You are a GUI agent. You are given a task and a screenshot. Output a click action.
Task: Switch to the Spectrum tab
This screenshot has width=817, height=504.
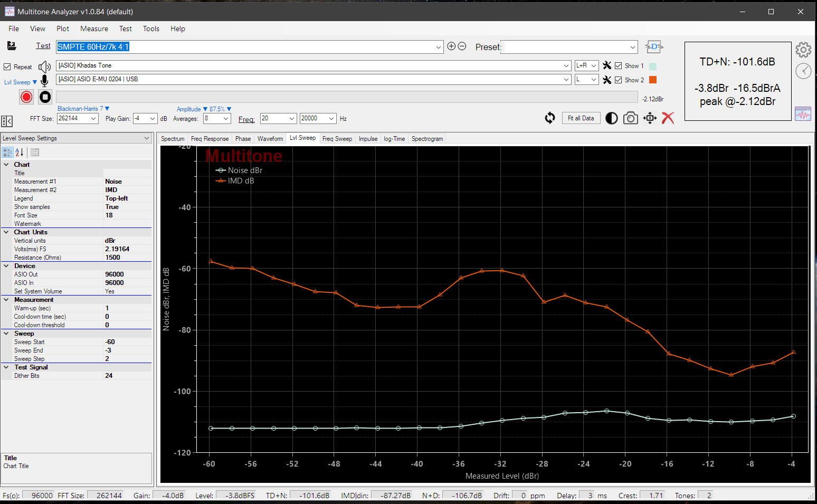point(173,139)
